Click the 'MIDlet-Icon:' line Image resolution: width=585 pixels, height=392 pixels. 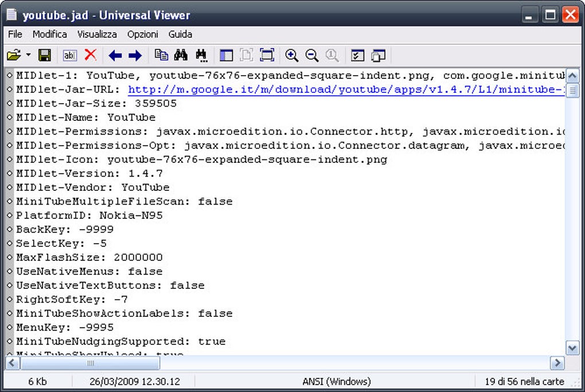tap(201, 159)
